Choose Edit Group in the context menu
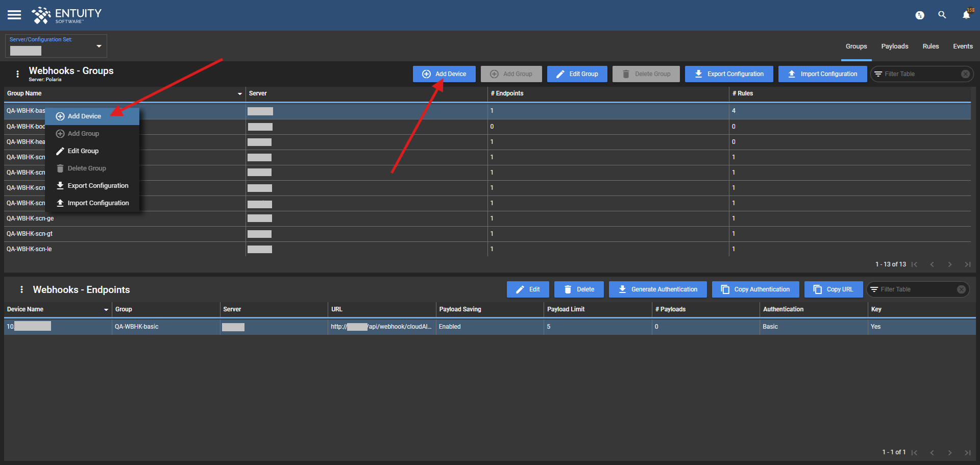The width and height of the screenshot is (980, 465). [92, 151]
